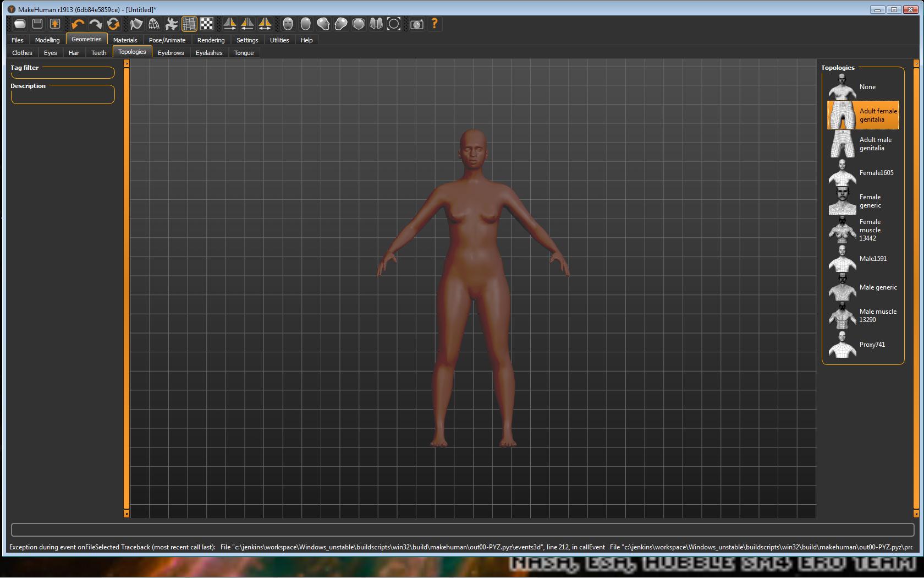Click the gray Redo arrow
The image size is (924, 578).
(96, 24)
